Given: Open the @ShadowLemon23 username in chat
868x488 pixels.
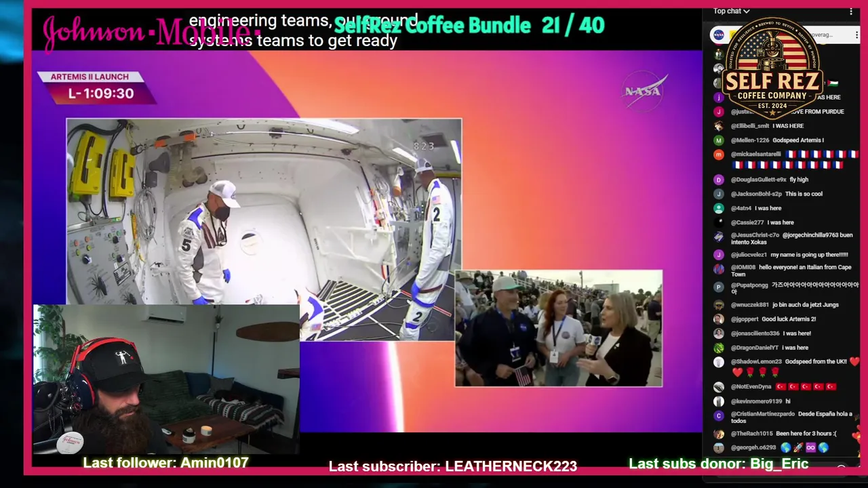Looking at the screenshot, I should [x=756, y=362].
